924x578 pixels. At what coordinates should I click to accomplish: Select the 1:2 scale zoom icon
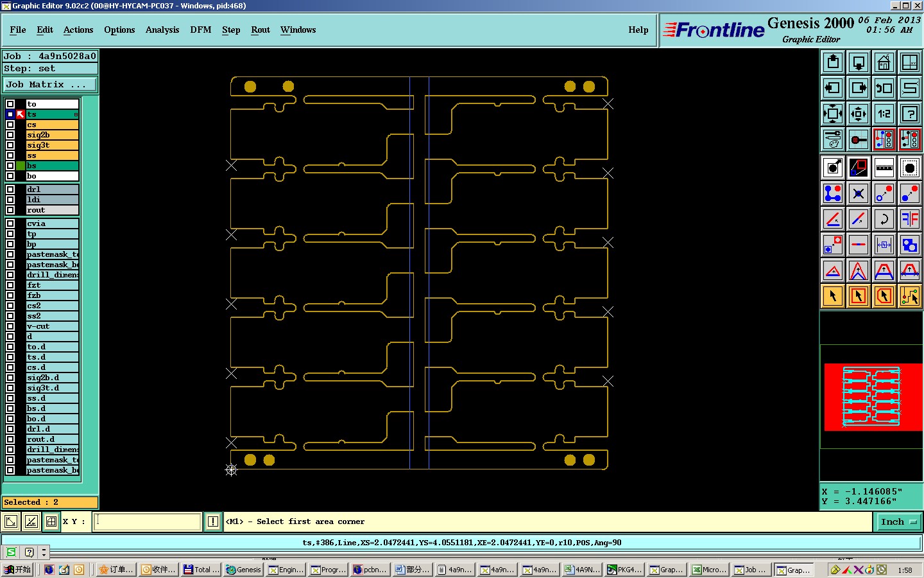click(884, 114)
